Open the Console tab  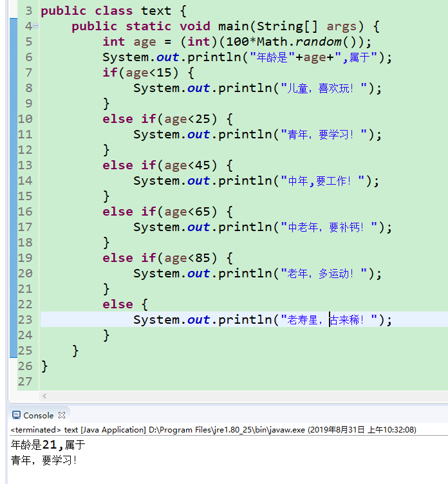[x=38, y=416]
